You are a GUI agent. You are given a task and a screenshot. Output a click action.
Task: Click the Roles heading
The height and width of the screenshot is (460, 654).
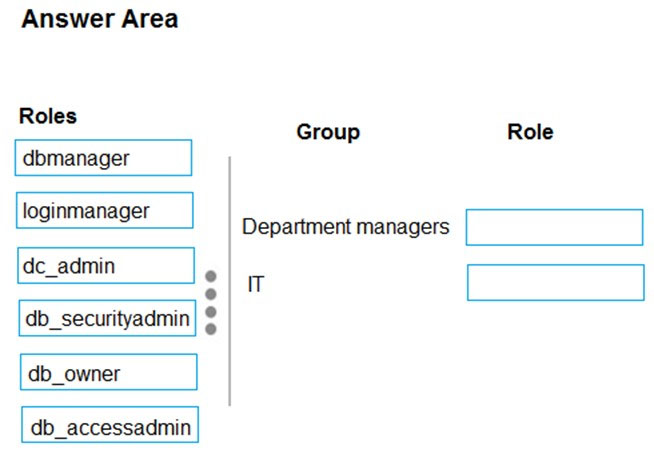(x=48, y=116)
